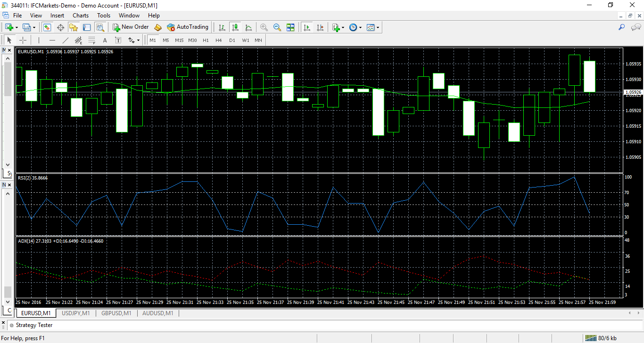Screen dimensions: 644x343
Task: Zoom in on the chart
Action: tap(264, 27)
